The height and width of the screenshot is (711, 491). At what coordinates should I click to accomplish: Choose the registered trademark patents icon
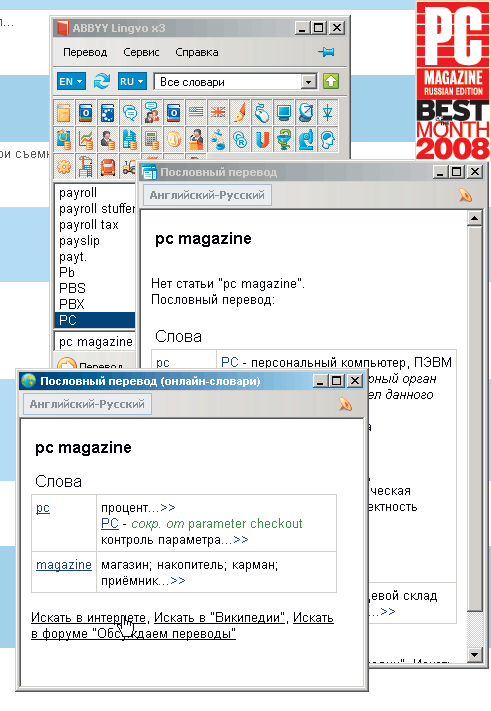pyautogui.click(x=239, y=140)
